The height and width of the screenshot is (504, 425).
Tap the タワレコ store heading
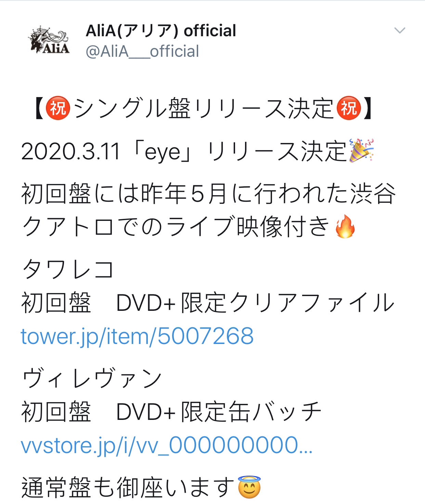pos(67,269)
